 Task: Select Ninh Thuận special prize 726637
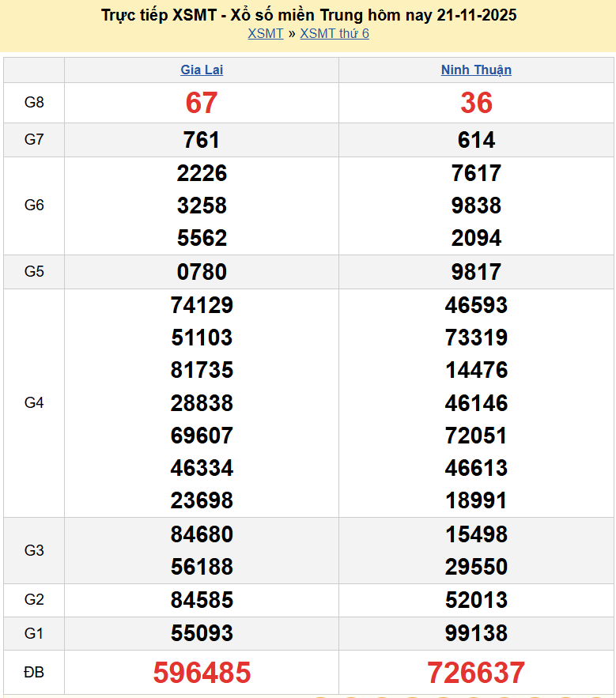click(x=476, y=673)
